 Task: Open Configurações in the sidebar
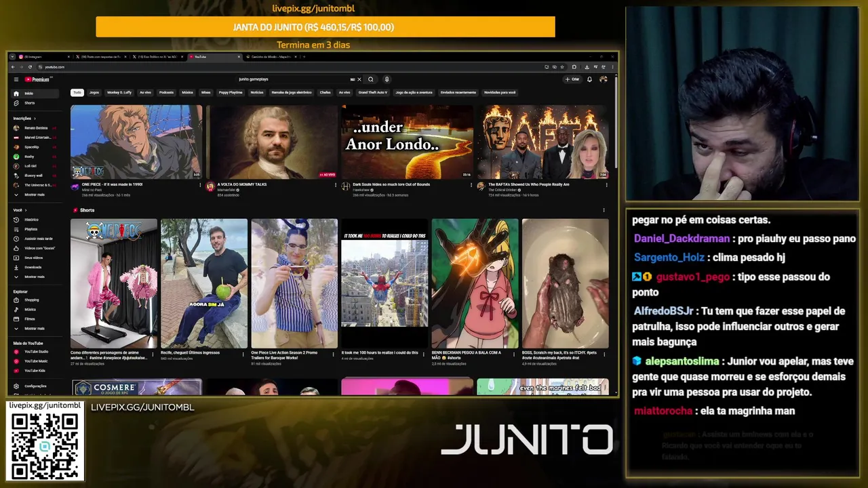pos(35,386)
